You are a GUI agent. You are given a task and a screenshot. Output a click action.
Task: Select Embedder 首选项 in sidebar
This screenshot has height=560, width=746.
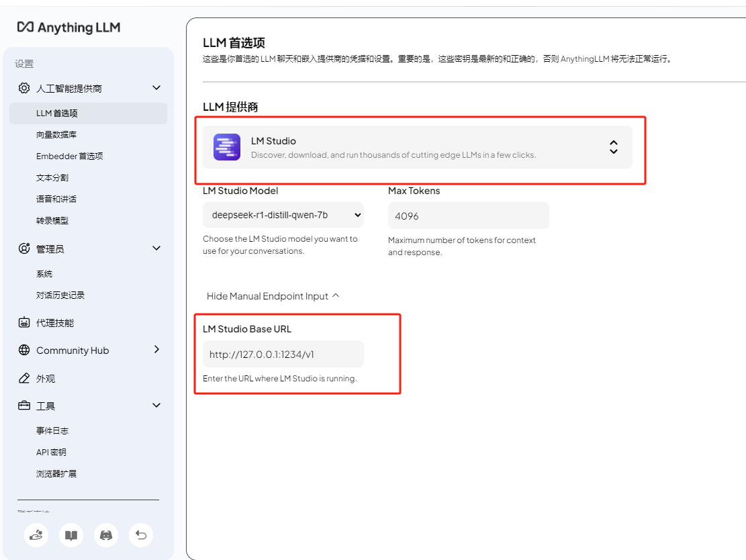[x=69, y=156]
